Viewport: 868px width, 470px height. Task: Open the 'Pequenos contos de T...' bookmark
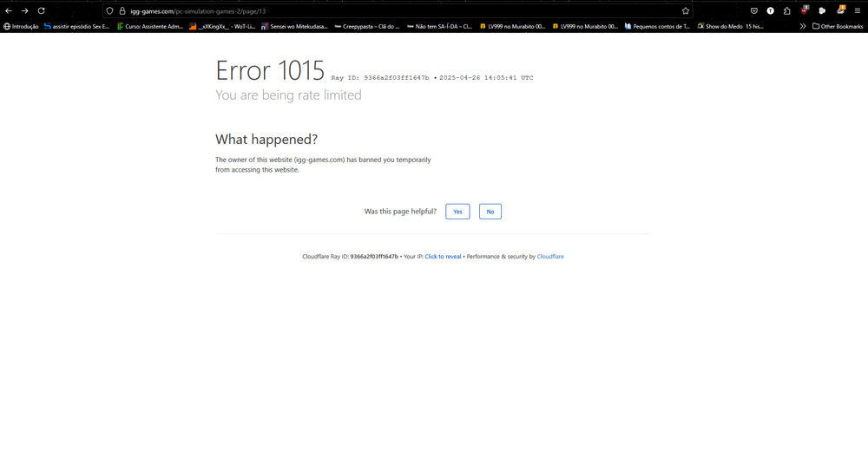(657, 26)
